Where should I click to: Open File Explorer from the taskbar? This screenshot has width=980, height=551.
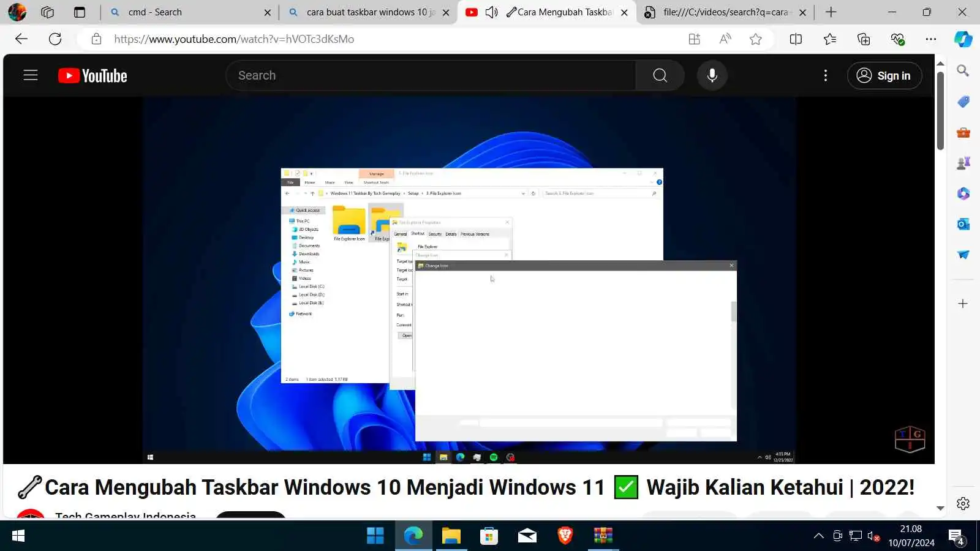(x=451, y=536)
